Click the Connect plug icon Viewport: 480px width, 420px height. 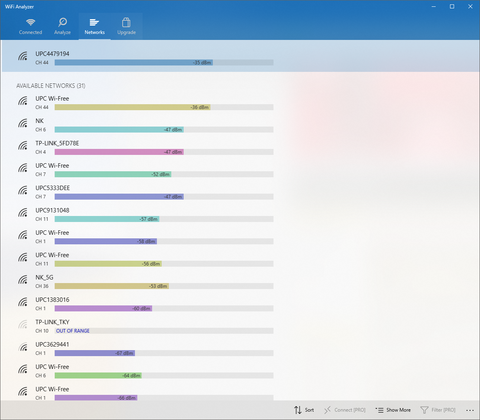(327, 410)
